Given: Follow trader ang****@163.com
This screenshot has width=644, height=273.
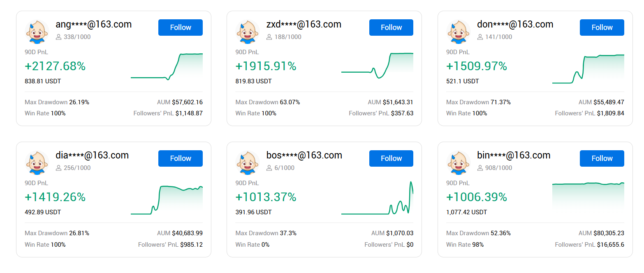Looking at the screenshot, I should pyautogui.click(x=180, y=28).
